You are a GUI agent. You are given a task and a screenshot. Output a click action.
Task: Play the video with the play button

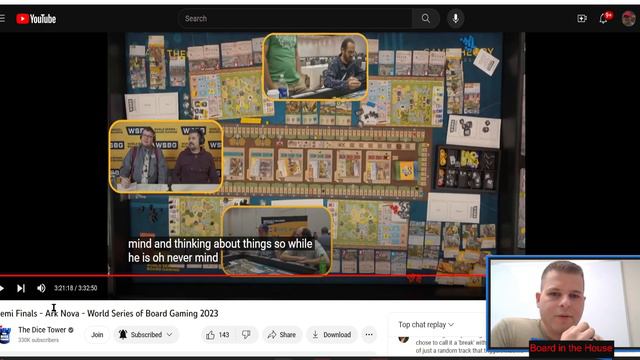tap(2, 288)
